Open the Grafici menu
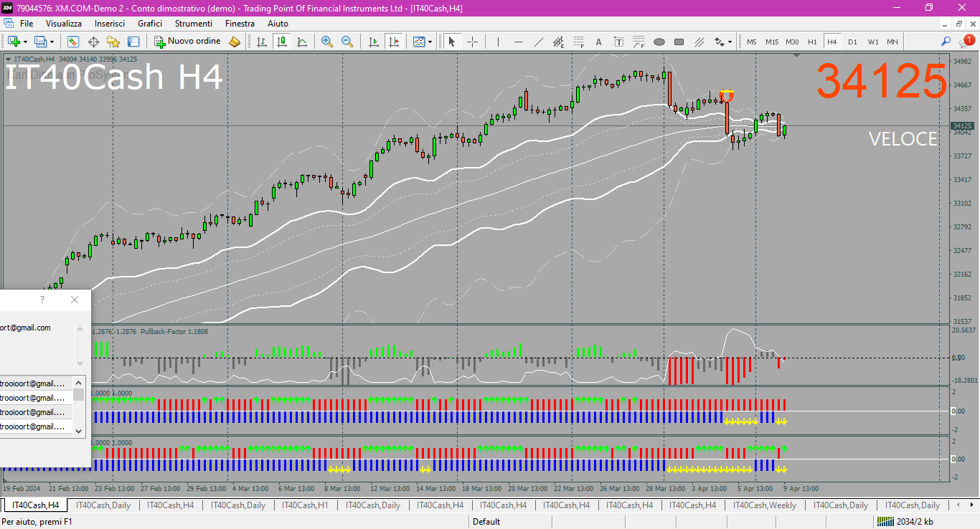The width and height of the screenshot is (980, 529). 150,24
